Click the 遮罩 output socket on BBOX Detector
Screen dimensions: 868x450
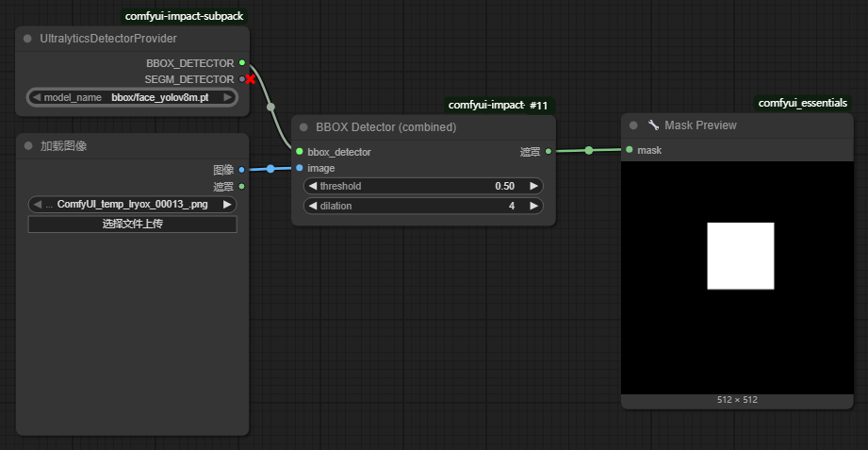(549, 151)
